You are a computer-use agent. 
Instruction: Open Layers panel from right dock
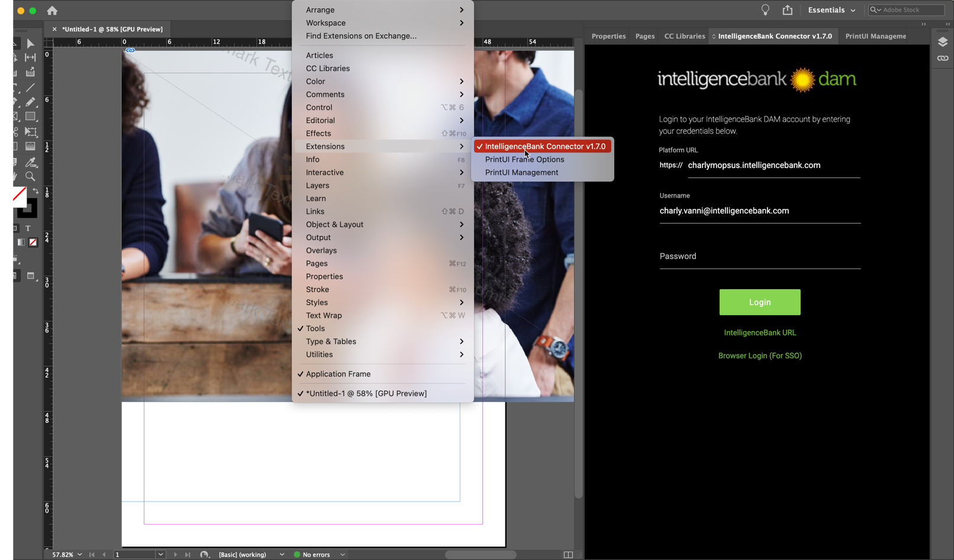(943, 42)
